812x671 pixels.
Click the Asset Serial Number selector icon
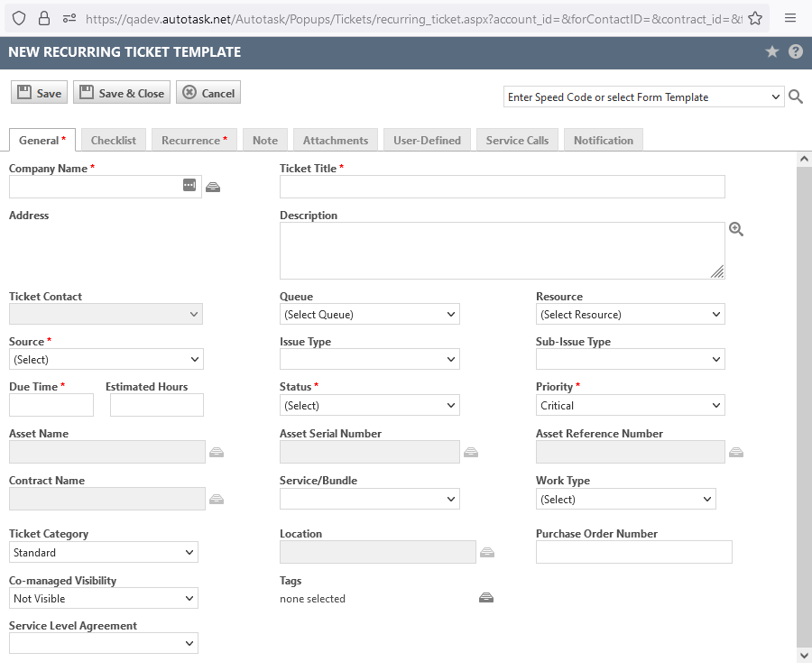471,453
